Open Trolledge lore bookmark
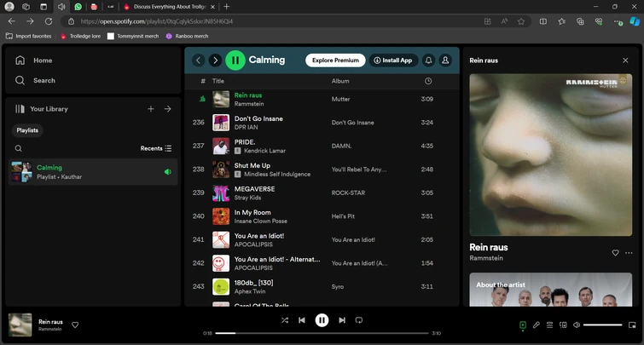This screenshot has width=644, height=345. pos(80,36)
